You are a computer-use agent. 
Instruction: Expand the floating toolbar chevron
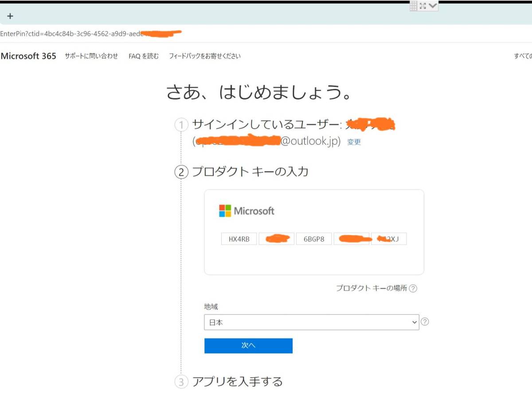433,6
